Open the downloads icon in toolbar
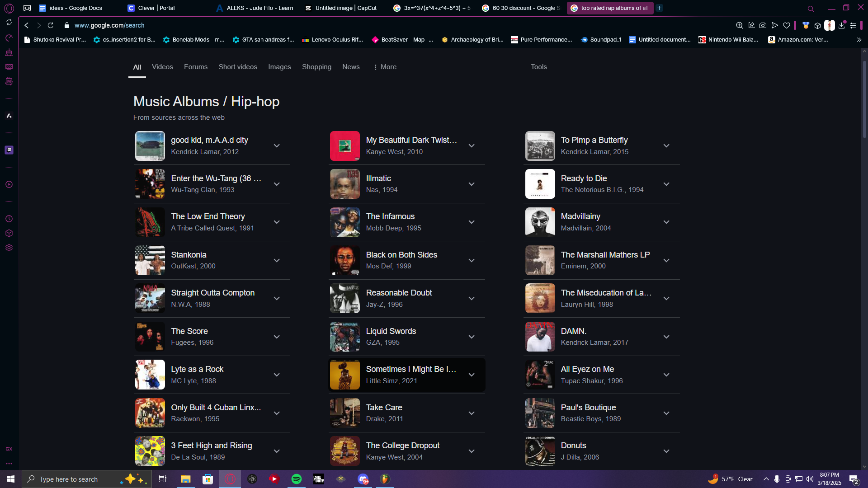The width and height of the screenshot is (868, 488). pos(841,25)
